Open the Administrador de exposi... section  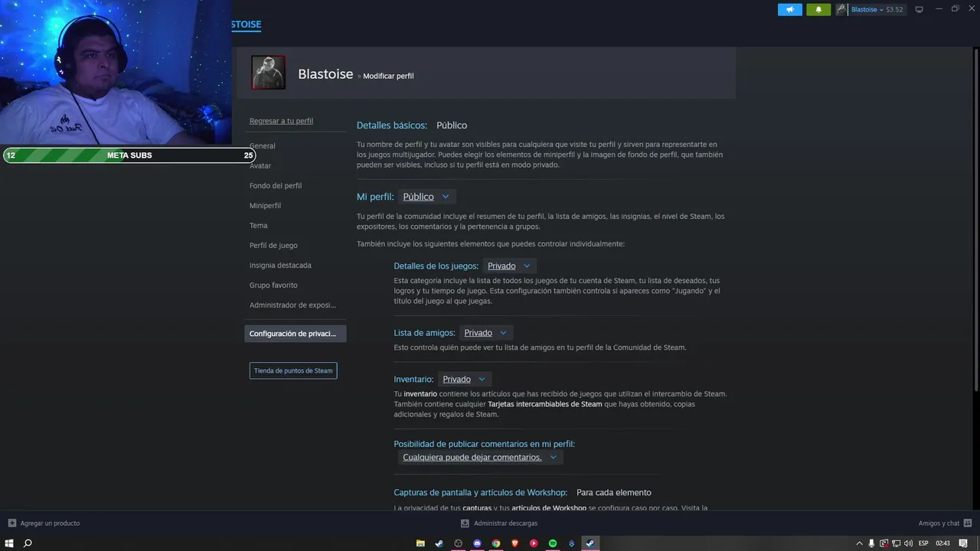click(292, 305)
